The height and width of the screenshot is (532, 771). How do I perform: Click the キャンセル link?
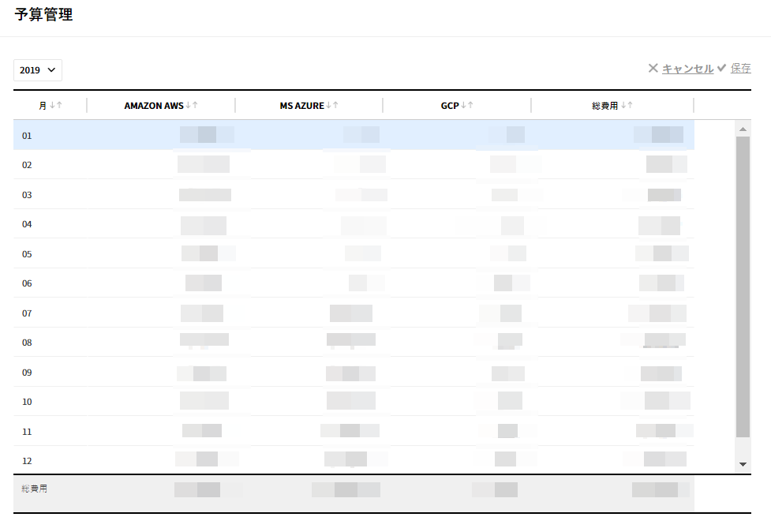(x=687, y=69)
